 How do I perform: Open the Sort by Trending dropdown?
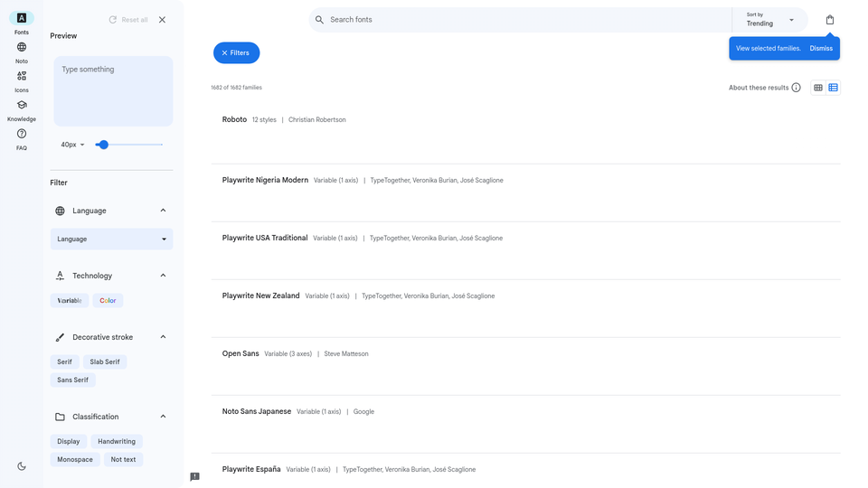coord(770,20)
